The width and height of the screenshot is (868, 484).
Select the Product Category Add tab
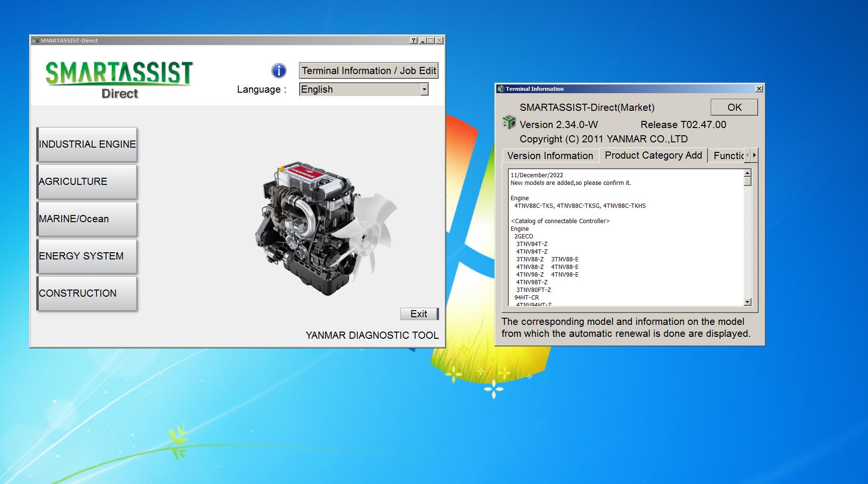[653, 155]
